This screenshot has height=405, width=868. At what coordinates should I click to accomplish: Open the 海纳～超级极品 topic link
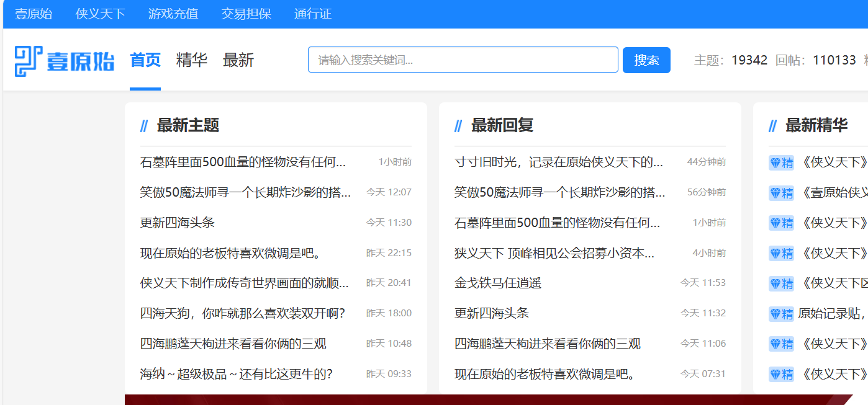point(237,374)
